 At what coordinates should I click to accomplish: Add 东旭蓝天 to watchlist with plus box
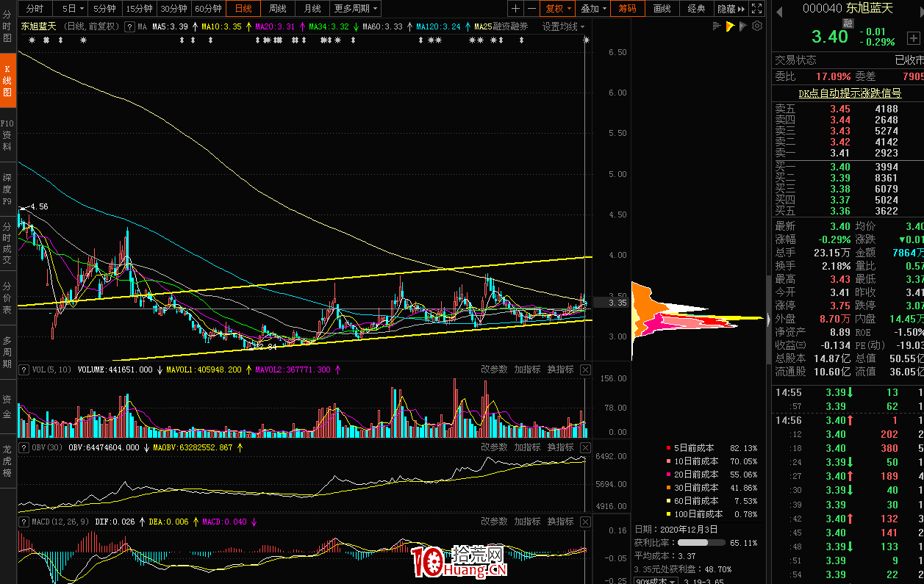pos(913,37)
